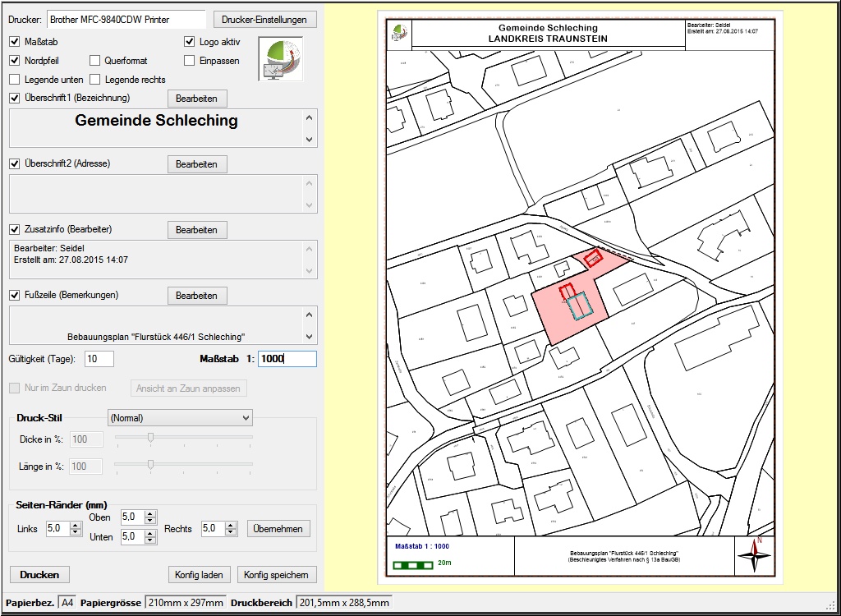
Task: Click the Links margin value field
Action: 58,529
